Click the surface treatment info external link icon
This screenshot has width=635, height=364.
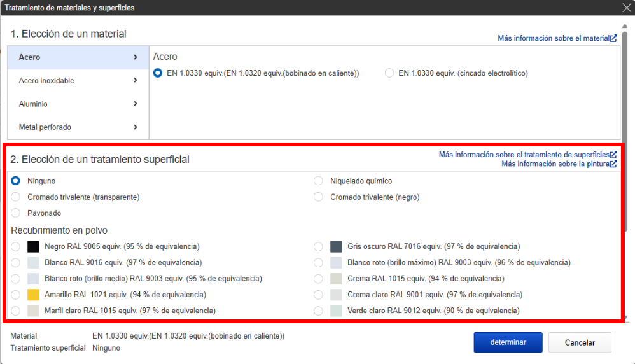[613, 155]
